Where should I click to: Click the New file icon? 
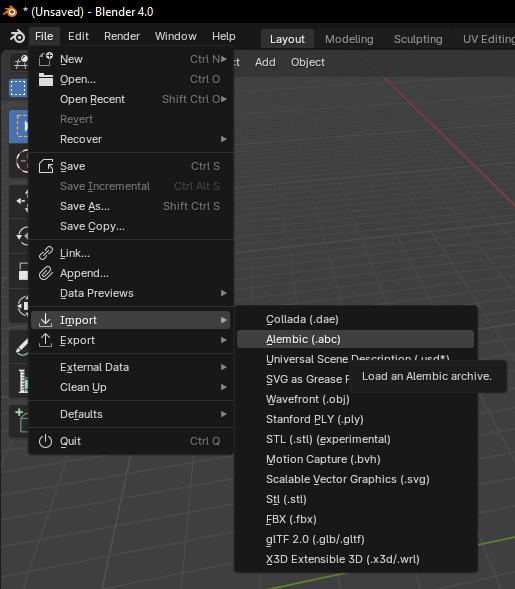tap(45, 59)
